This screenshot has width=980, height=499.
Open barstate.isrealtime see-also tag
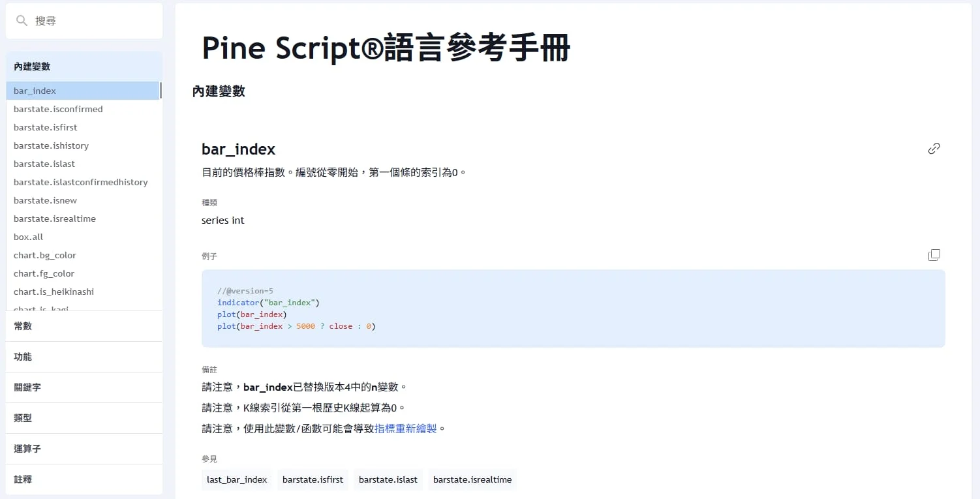472,479
